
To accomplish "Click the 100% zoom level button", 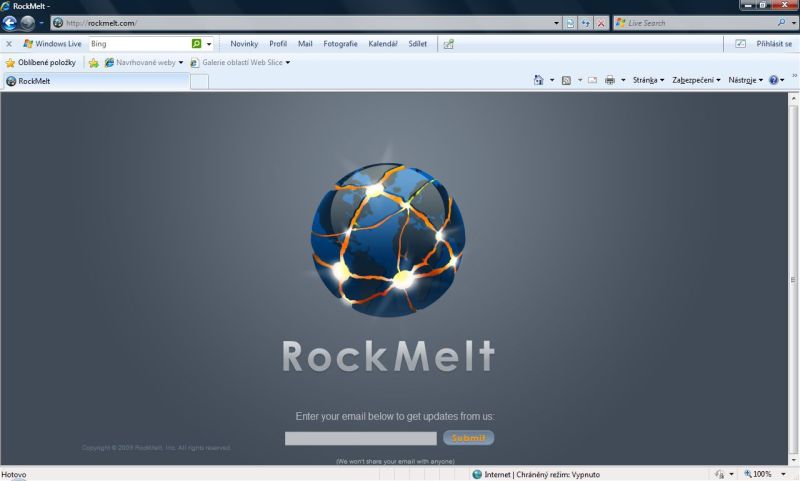I will pyautogui.click(x=758, y=474).
